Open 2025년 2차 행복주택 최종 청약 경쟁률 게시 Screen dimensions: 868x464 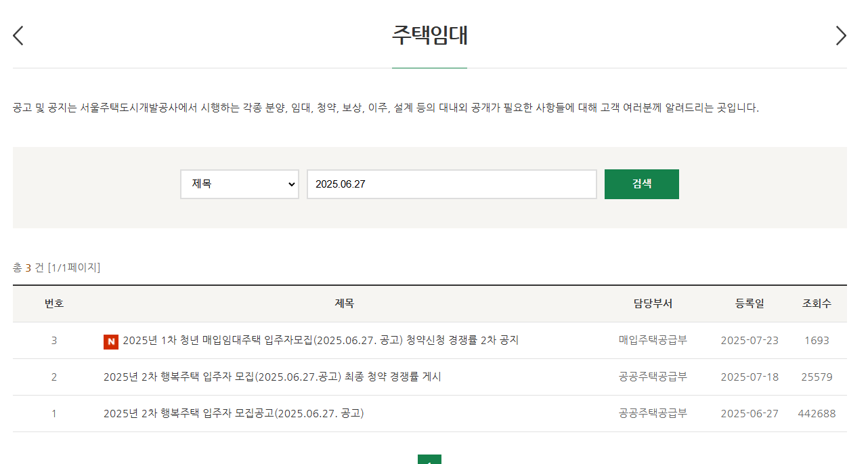click(272, 377)
